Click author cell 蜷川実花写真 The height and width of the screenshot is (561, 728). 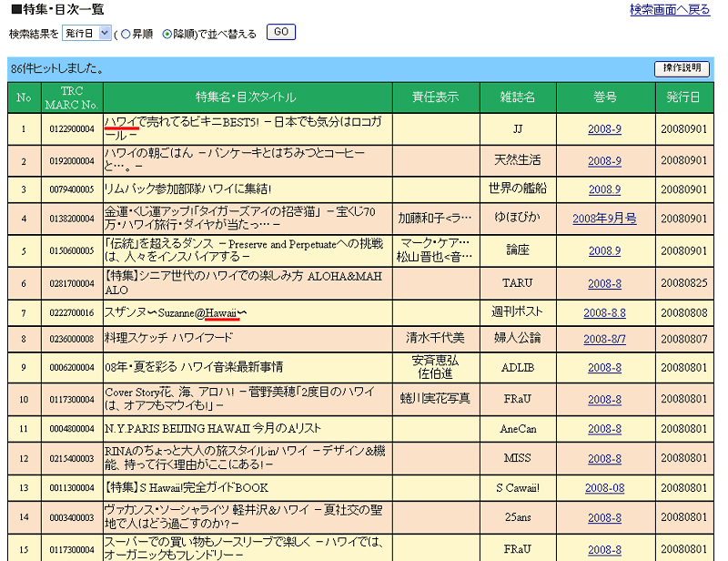tap(435, 398)
